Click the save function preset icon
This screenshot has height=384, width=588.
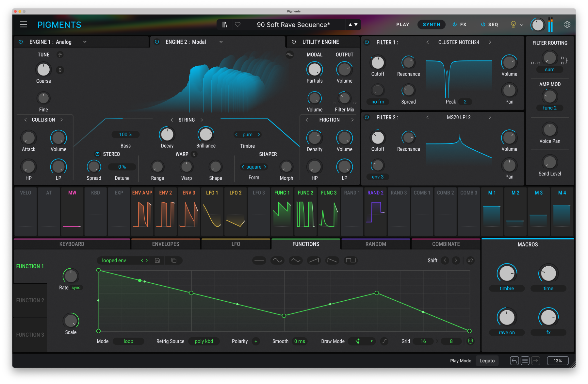click(x=157, y=260)
